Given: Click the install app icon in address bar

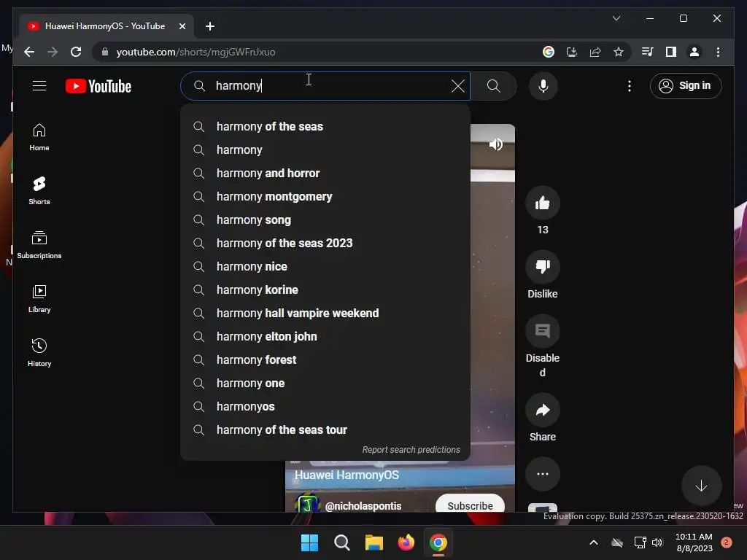Looking at the screenshot, I should [x=572, y=52].
